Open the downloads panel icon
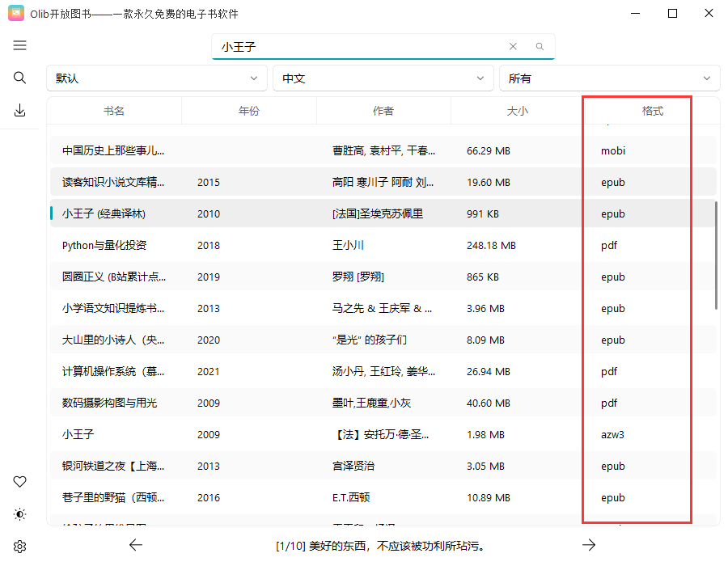Viewport: 728px width, 566px height. pos(19,108)
